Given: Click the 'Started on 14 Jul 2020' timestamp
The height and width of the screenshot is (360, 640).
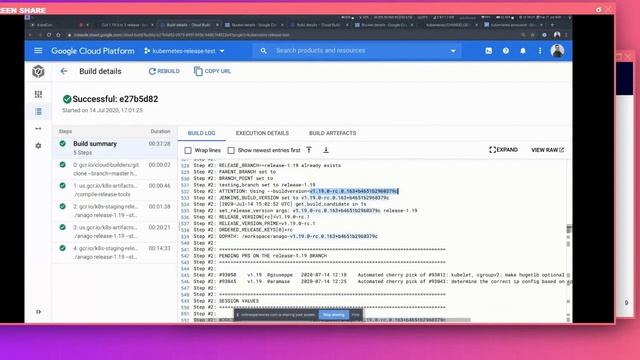Looking at the screenshot, I should click(102, 110).
